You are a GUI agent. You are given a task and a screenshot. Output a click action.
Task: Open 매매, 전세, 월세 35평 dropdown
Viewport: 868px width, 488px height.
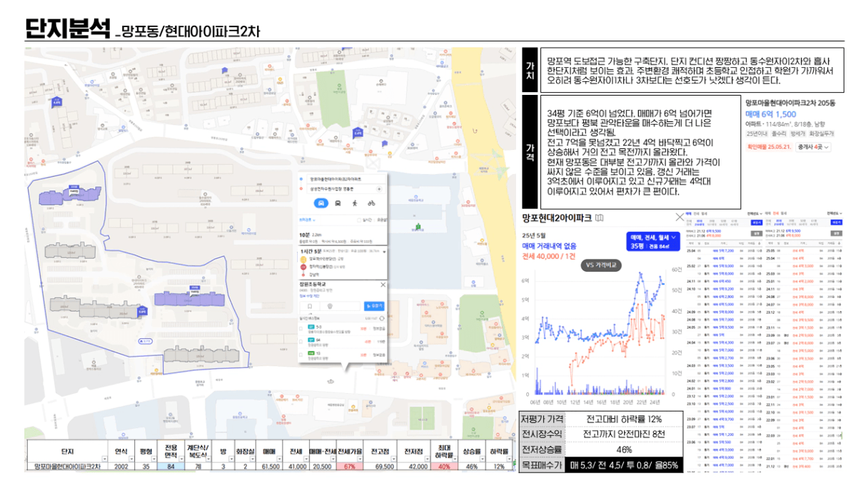click(x=653, y=241)
